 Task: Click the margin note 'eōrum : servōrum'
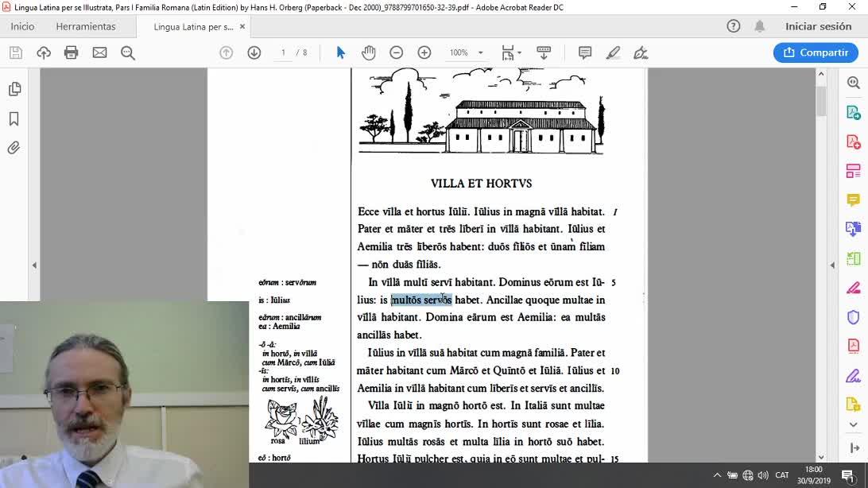coord(287,282)
